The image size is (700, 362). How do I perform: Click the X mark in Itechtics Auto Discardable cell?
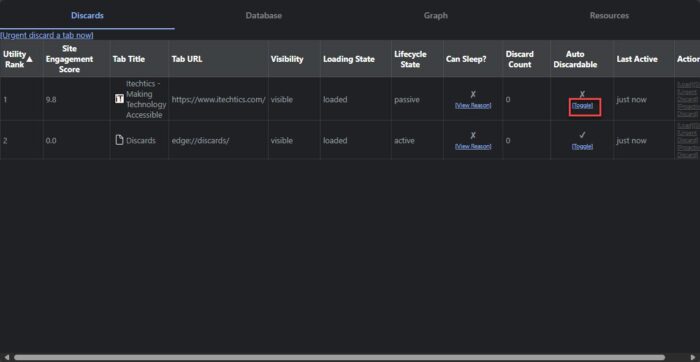tap(582, 94)
